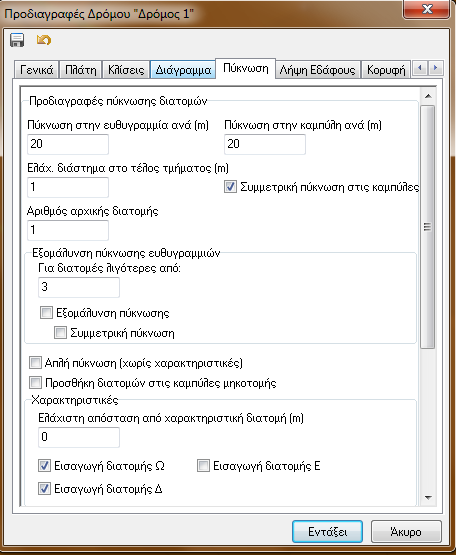
Task: Click the Άκυρο button
Action: (406, 532)
